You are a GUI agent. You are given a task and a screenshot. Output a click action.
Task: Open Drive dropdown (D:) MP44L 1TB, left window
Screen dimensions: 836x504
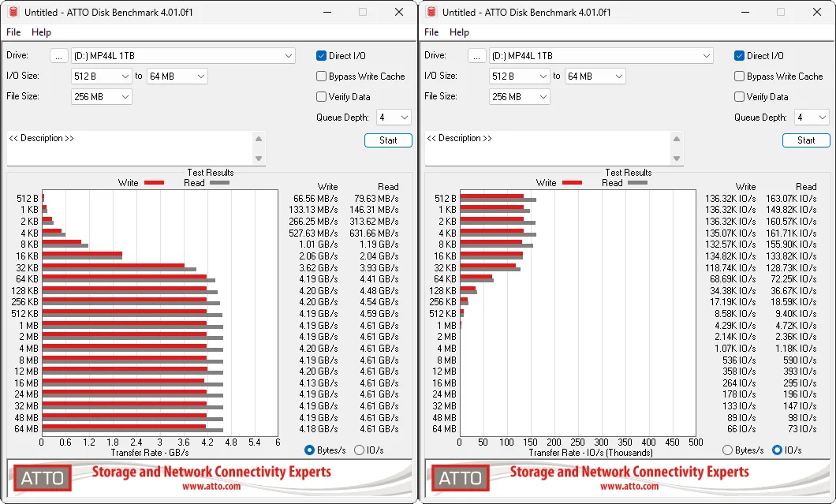(x=184, y=56)
